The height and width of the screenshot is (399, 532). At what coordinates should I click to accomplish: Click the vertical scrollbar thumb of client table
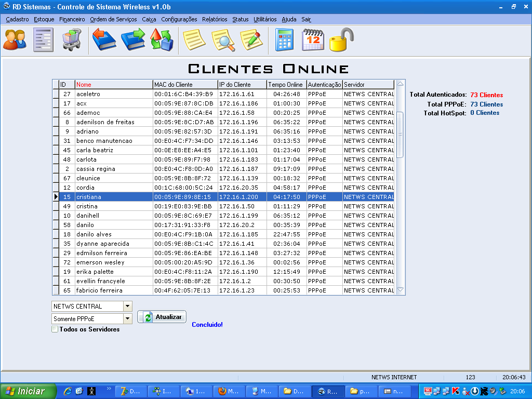coord(401,135)
